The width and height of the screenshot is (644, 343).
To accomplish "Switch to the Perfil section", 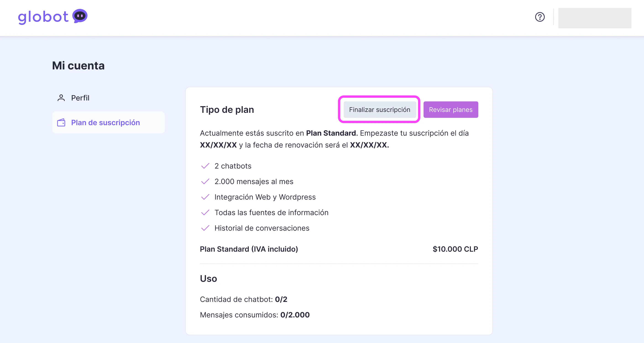I will pos(80,98).
